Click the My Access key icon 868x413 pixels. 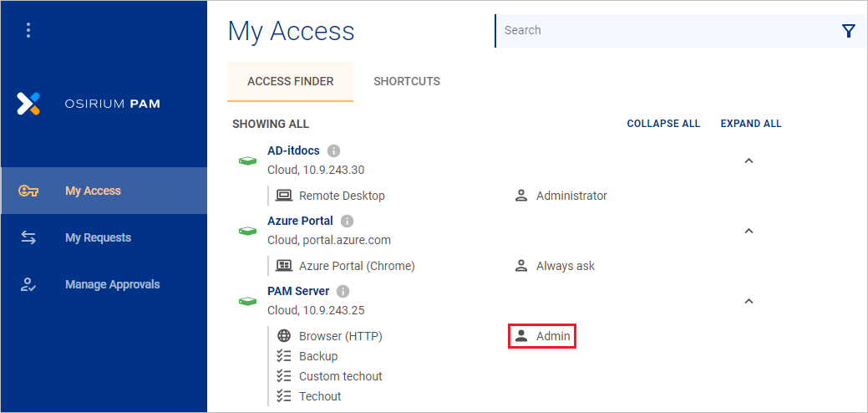(x=28, y=191)
